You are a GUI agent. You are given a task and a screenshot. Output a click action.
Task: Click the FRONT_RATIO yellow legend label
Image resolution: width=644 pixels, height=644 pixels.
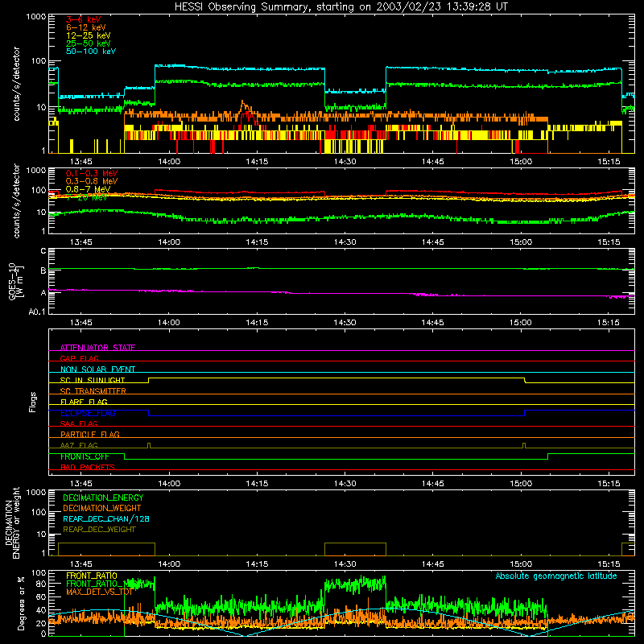click(x=92, y=576)
